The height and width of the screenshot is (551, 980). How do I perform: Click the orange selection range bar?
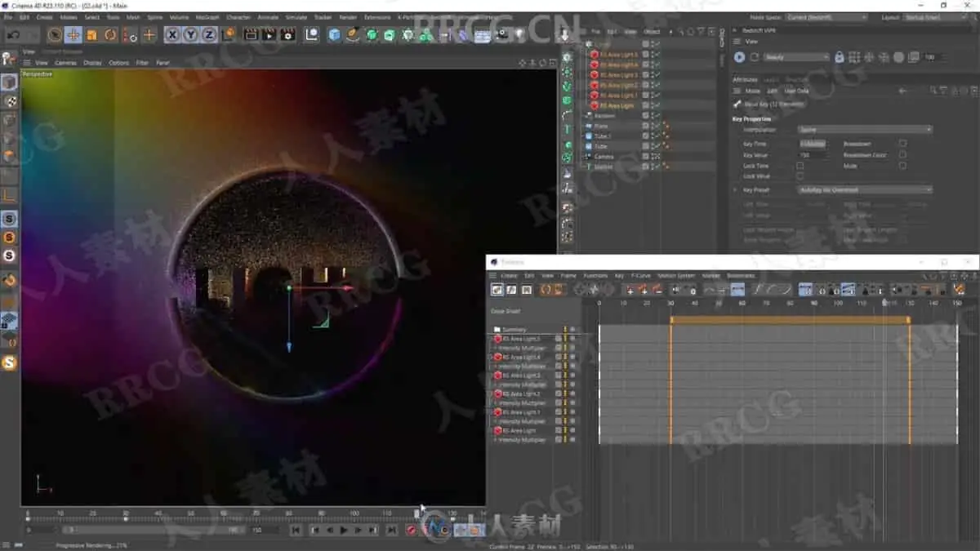790,321
